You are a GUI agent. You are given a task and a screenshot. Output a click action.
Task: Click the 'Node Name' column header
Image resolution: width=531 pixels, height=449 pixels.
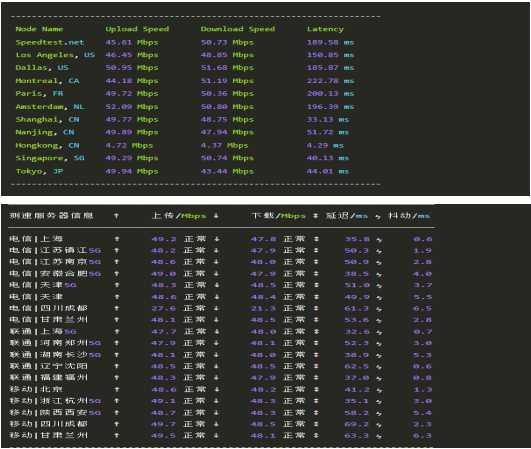pos(39,29)
